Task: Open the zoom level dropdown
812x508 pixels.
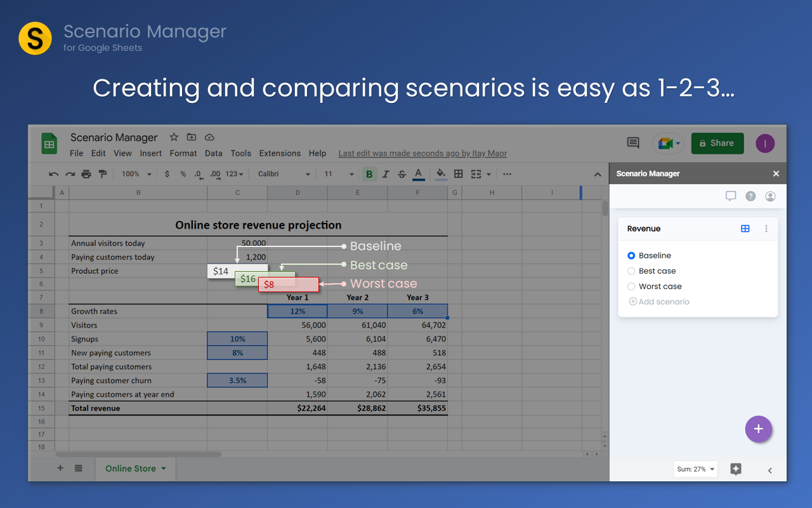Action: [x=136, y=174]
